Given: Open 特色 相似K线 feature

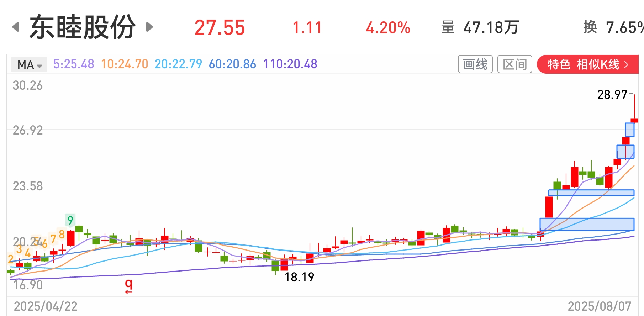Looking at the screenshot, I should [x=588, y=64].
